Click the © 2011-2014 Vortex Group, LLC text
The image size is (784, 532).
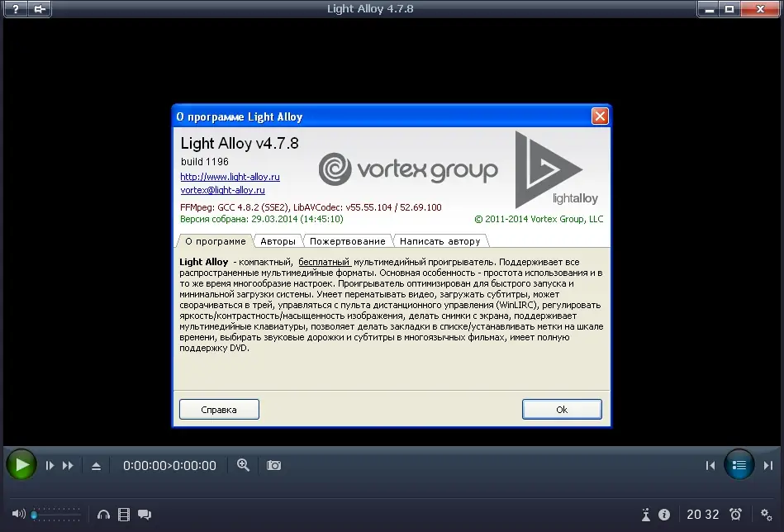539,219
